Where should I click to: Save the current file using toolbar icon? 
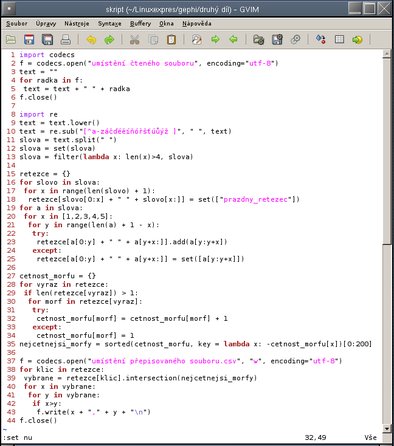(29, 40)
